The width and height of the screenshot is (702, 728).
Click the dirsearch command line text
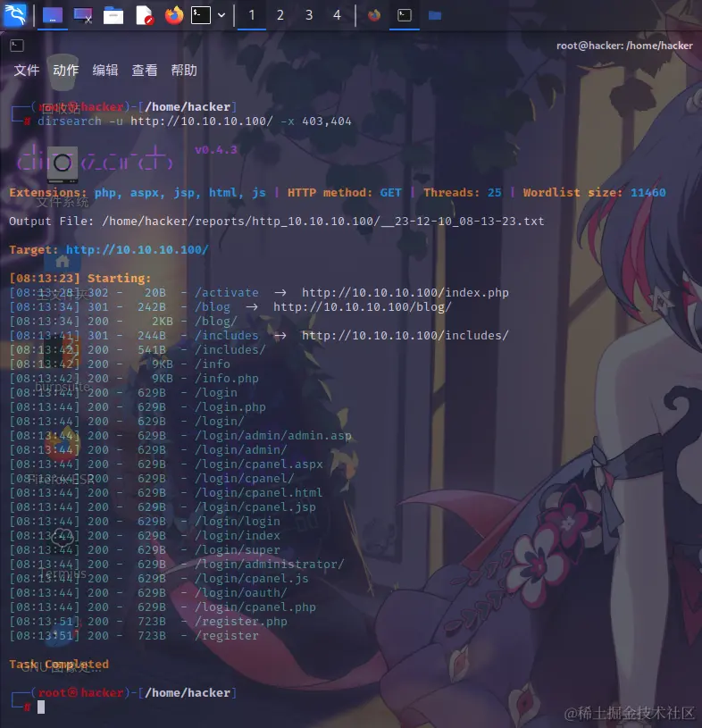[195, 121]
